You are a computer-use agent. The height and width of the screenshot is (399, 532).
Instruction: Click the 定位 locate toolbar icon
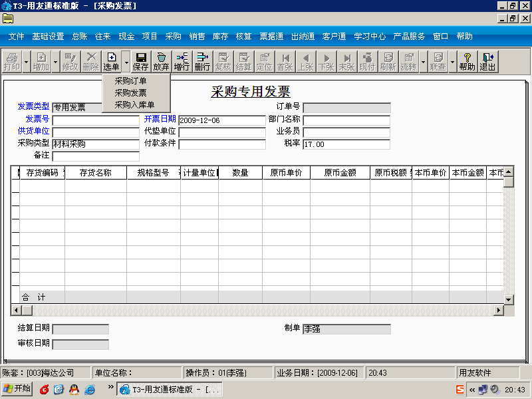click(x=264, y=61)
